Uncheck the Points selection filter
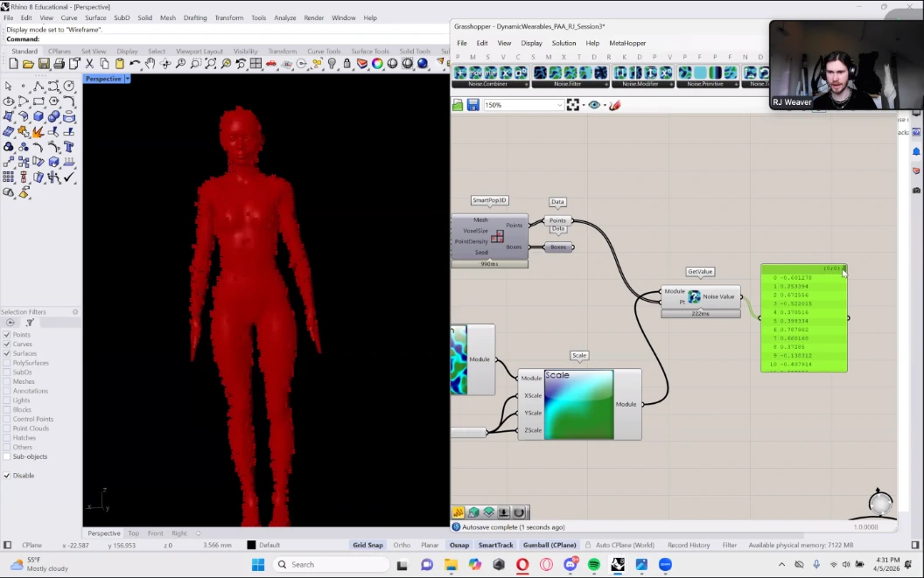924x578 pixels. 7,335
